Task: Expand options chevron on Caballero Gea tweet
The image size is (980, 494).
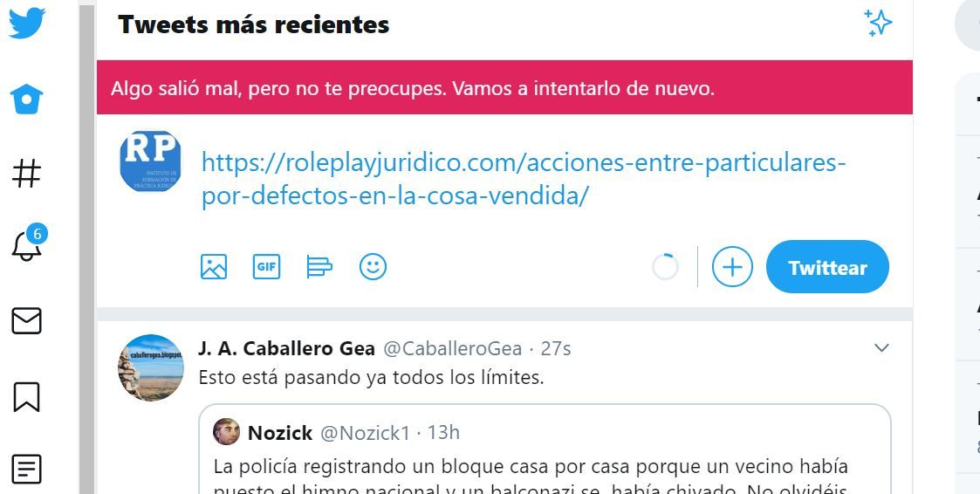Action: [882, 348]
